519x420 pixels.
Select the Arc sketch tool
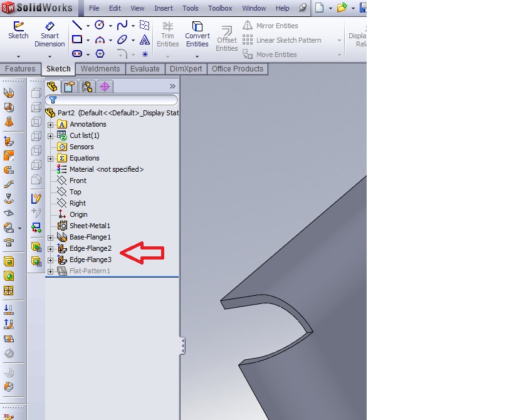(100, 40)
